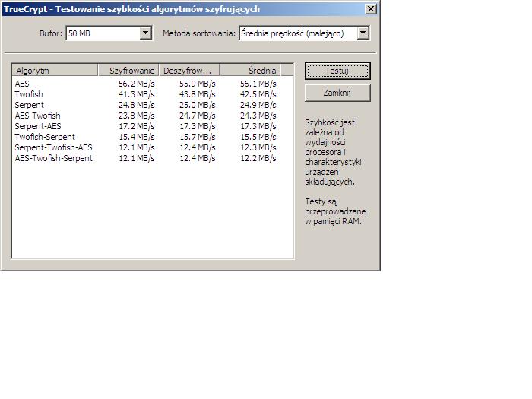The height and width of the screenshot is (399, 532).
Task: Click the 55.9 MB/s decryption value
Action: 197,84
